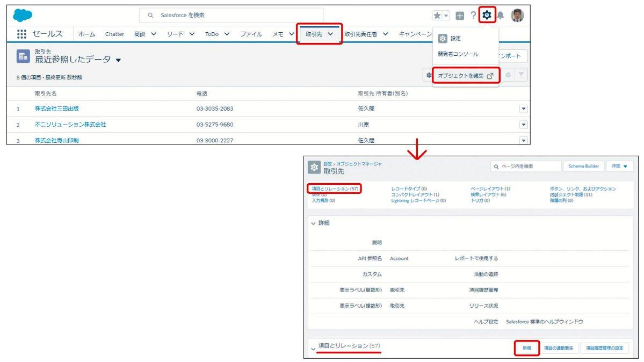Screen dimensions: 644x362
Task: Open the Lightning レコードページ (0) link
Action: (x=418, y=200)
